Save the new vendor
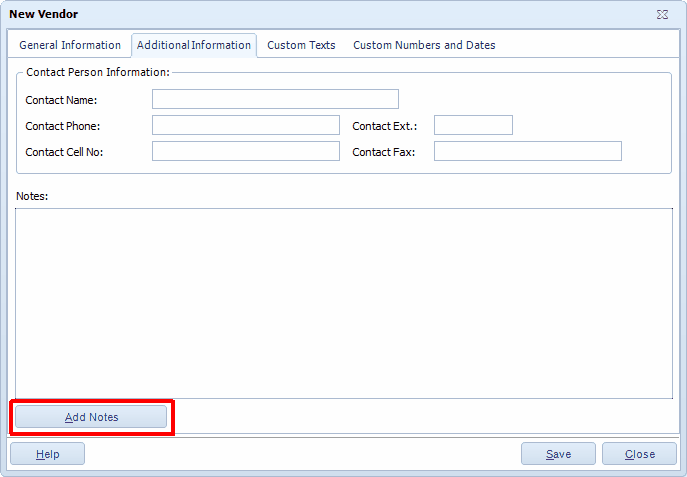687x477 pixels. (x=558, y=454)
